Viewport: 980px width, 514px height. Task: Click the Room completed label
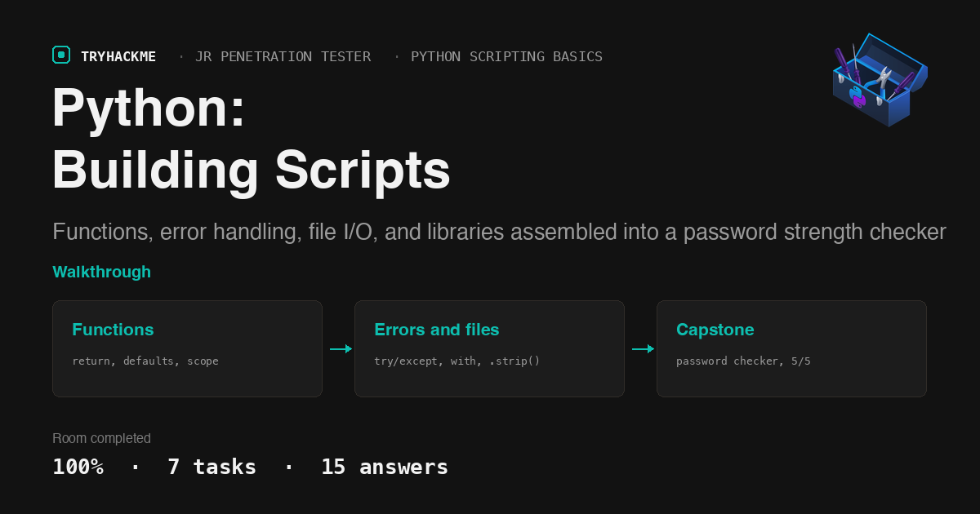coord(101,438)
